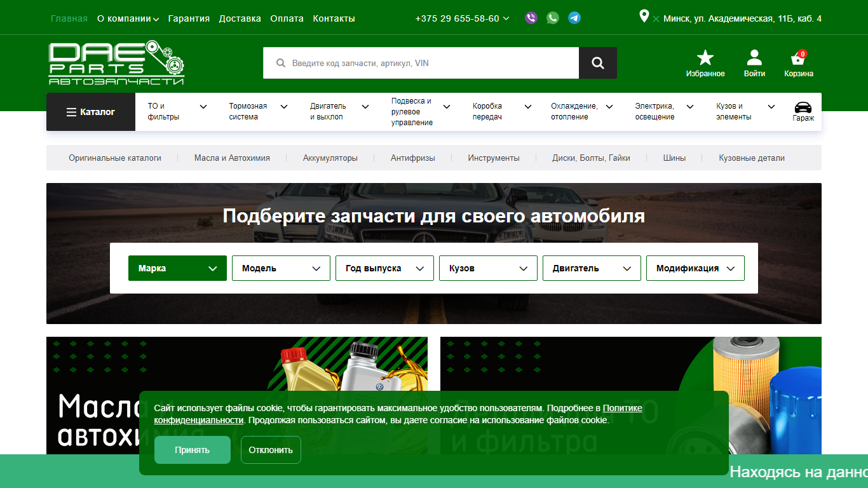Open the Год выпуска dropdown
The image size is (868, 488).
384,268
